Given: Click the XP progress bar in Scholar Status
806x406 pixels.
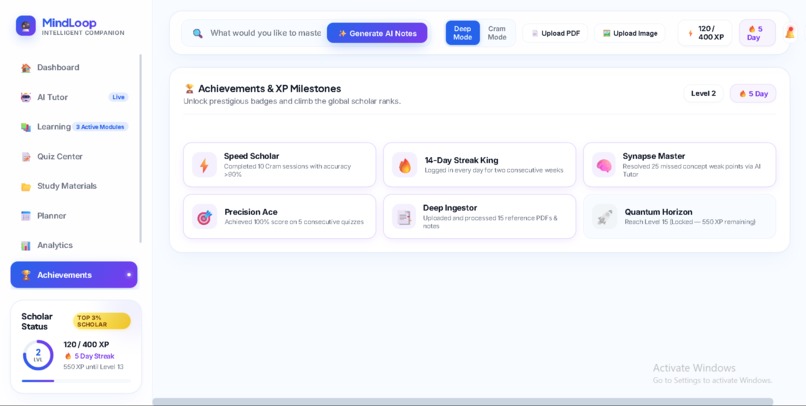Looking at the screenshot, I should pyautogui.click(x=76, y=381).
